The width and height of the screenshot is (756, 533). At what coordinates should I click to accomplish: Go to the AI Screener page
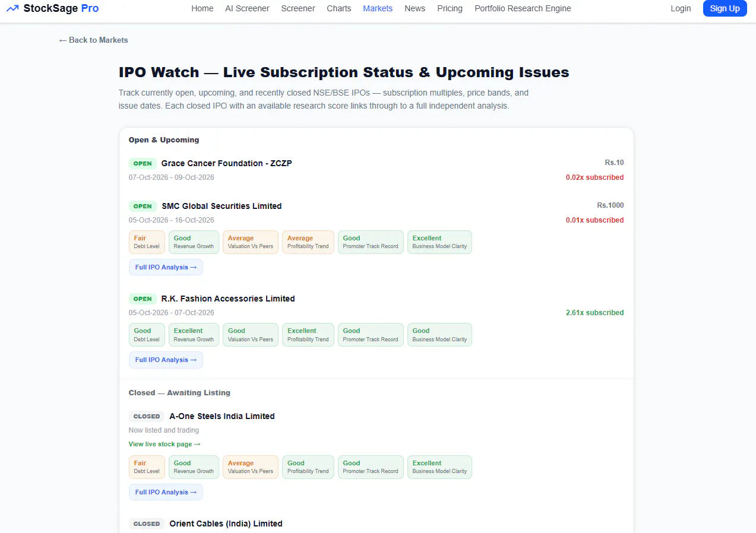point(247,8)
